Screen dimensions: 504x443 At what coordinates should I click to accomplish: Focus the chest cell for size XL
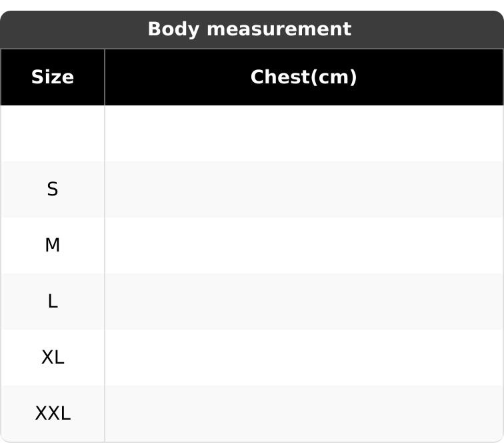(303, 358)
